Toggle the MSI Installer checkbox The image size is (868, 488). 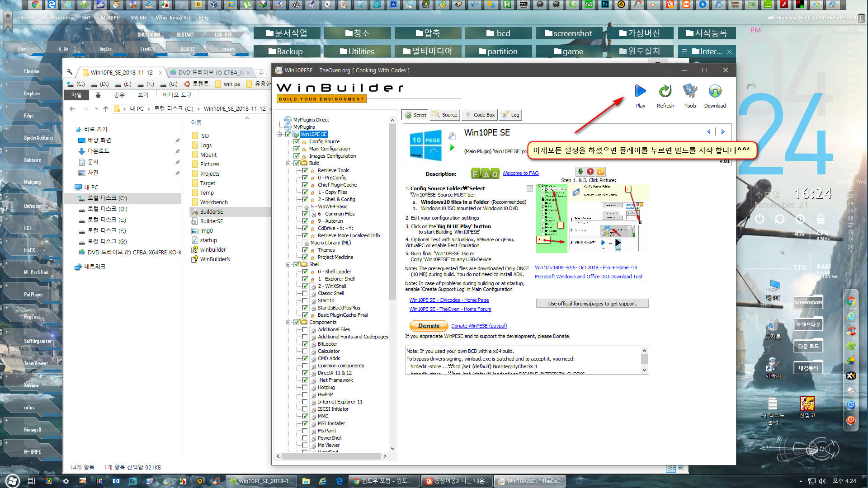(305, 423)
